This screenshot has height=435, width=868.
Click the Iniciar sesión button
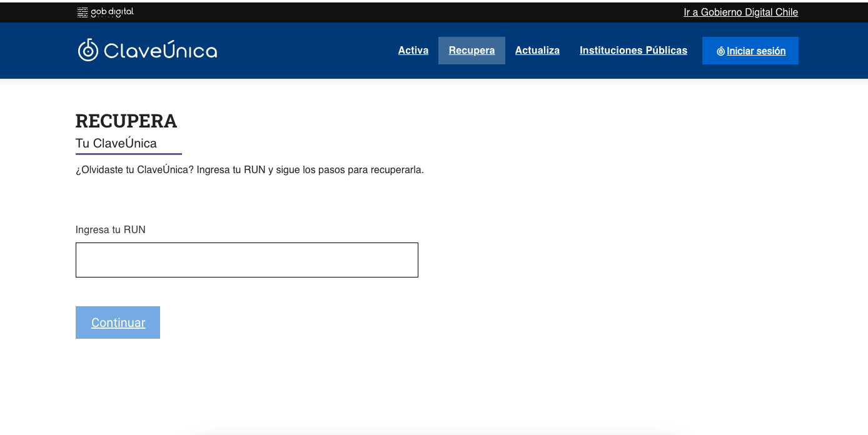750,51
